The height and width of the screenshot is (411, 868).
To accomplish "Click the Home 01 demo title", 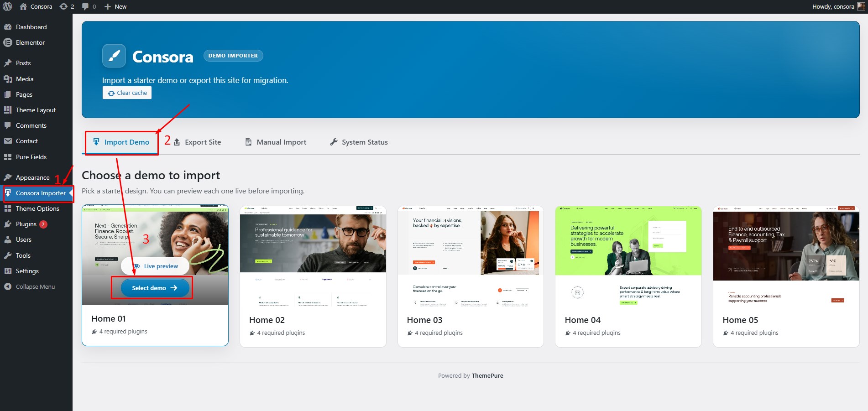I will pyautogui.click(x=109, y=319).
